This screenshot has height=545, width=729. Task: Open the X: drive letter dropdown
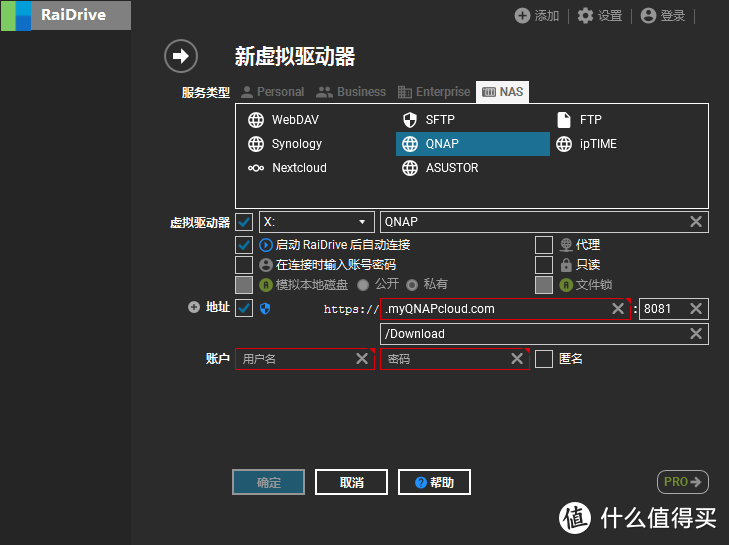click(x=317, y=222)
